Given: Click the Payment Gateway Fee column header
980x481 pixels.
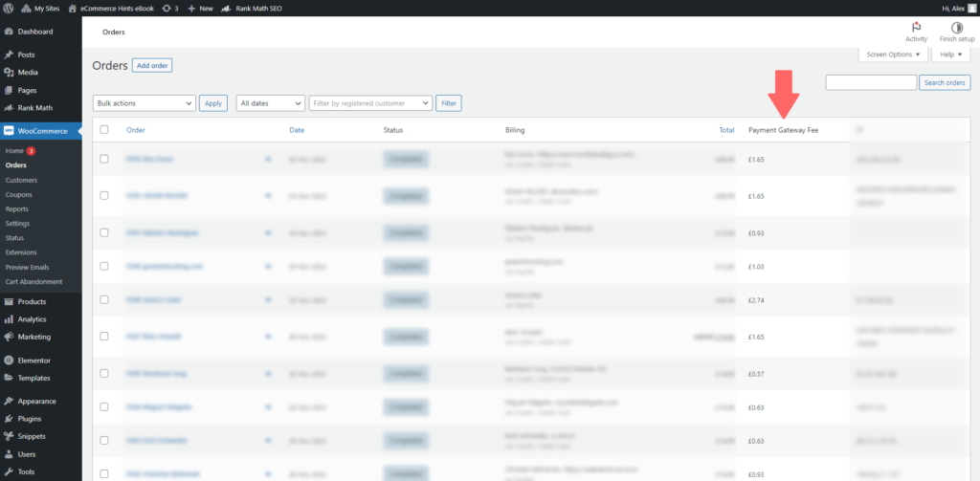Looking at the screenshot, I should pyautogui.click(x=783, y=130).
